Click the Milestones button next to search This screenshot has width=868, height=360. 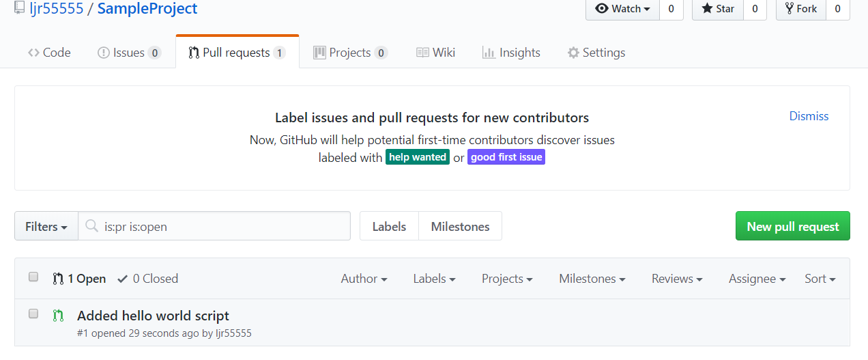click(460, 226)
